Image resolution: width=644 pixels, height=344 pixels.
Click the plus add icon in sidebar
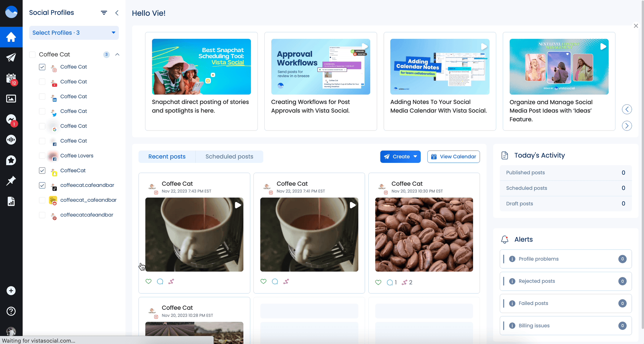(11, 291)
